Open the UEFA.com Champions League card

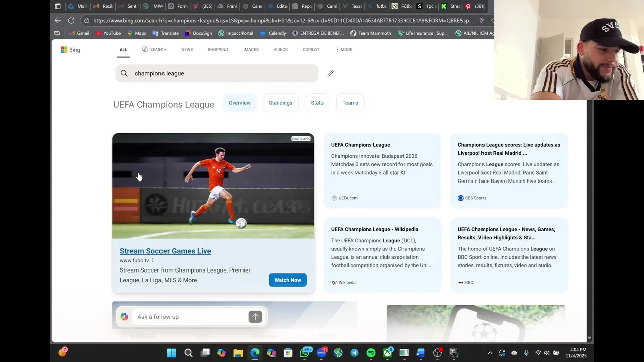click(382, 171)
